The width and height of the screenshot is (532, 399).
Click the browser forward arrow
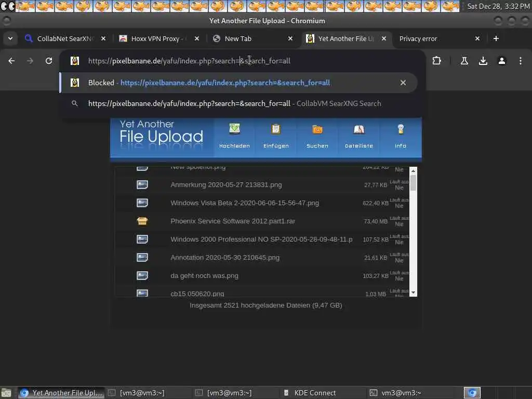30,61
